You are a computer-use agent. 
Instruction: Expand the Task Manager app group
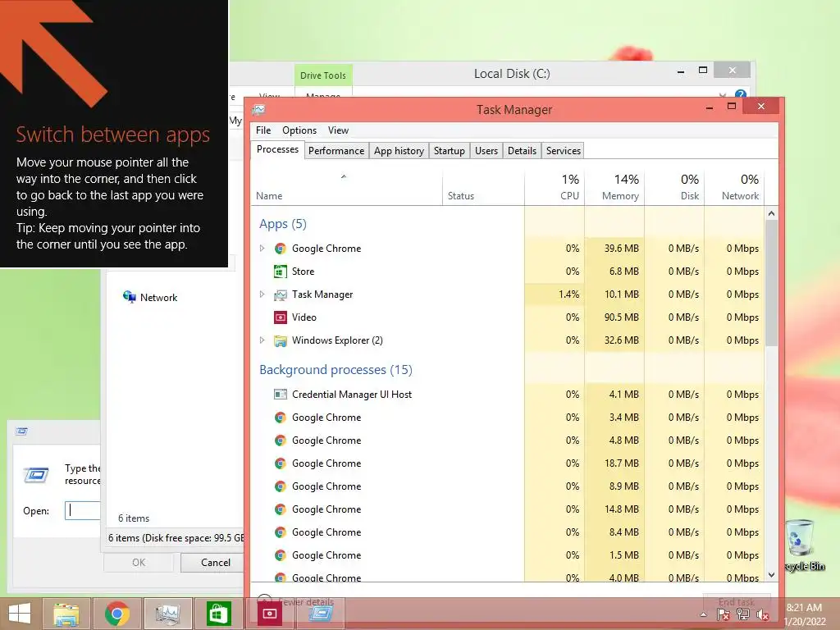262,294
